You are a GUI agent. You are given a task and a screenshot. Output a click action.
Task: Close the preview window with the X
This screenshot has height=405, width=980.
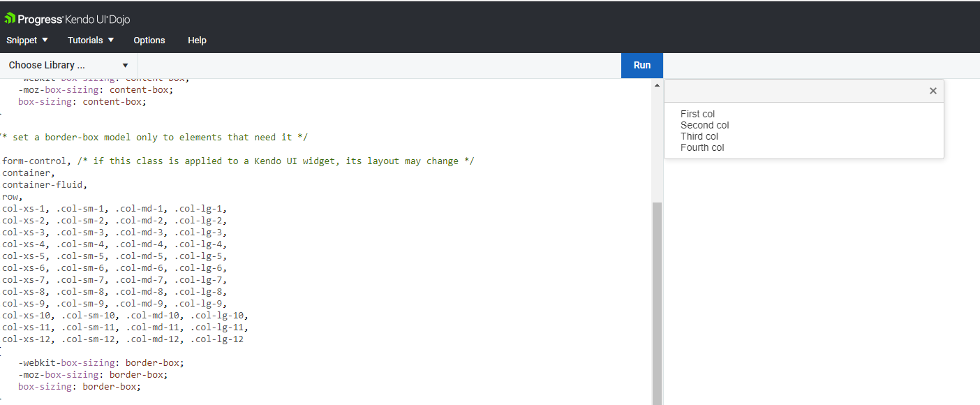pyautogui.click(x=933, y=91)
